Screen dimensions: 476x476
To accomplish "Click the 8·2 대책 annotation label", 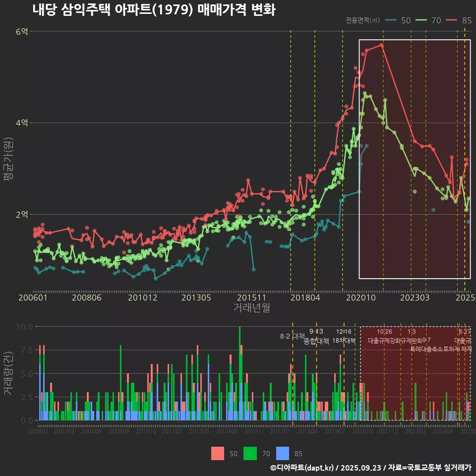I will [293, 336].
